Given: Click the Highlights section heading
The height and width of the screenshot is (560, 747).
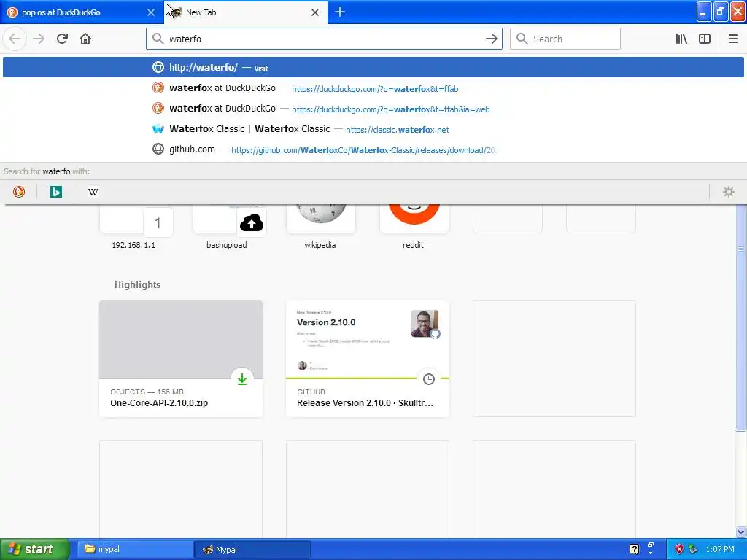Looking at the screenshot, I should coord(137,285).
